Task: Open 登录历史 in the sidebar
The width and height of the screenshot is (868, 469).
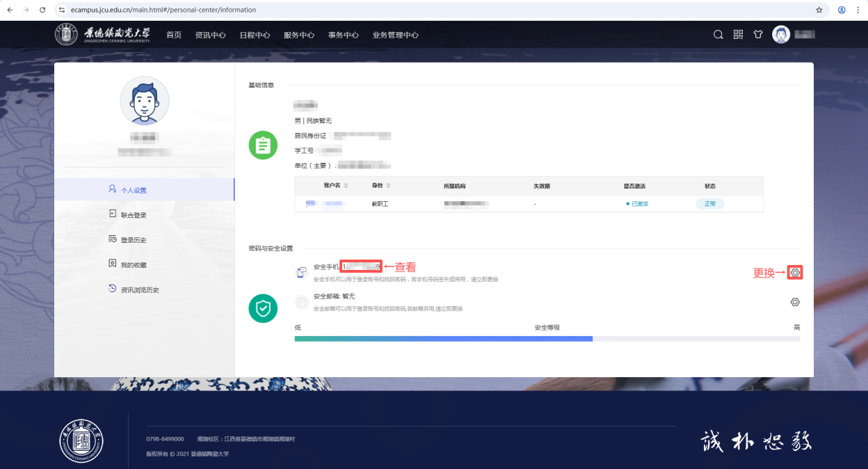Action: 133,240
